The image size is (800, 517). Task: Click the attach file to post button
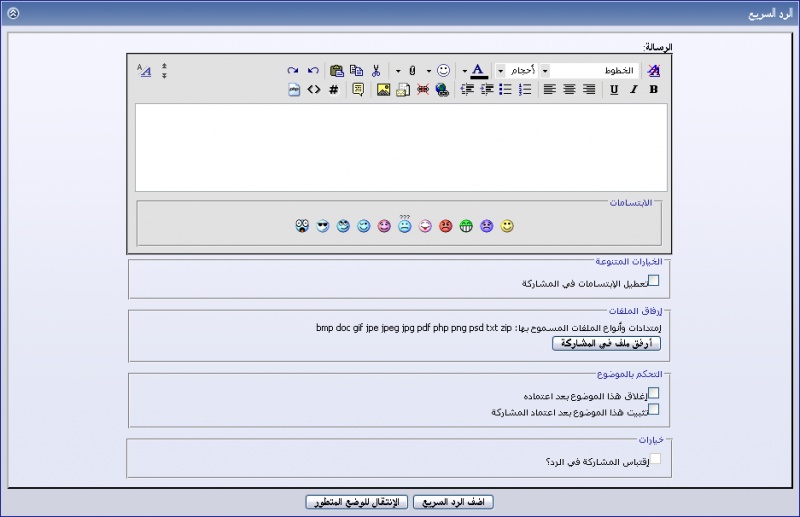607,343
